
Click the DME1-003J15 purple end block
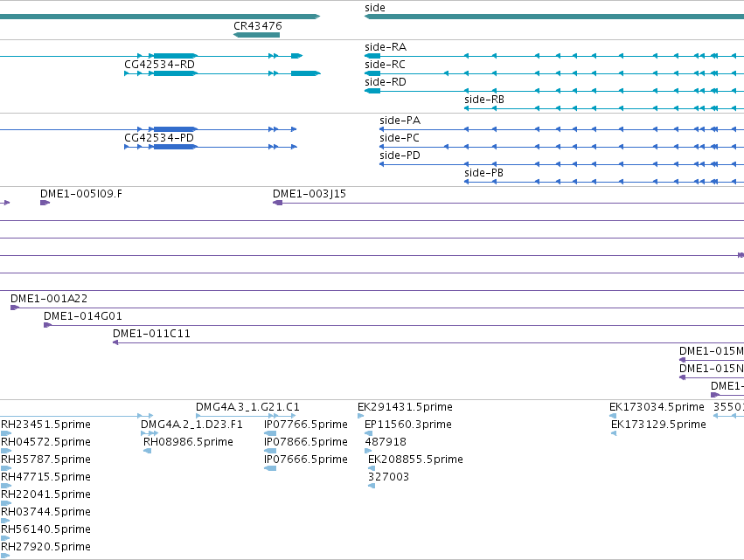(277, 203)
